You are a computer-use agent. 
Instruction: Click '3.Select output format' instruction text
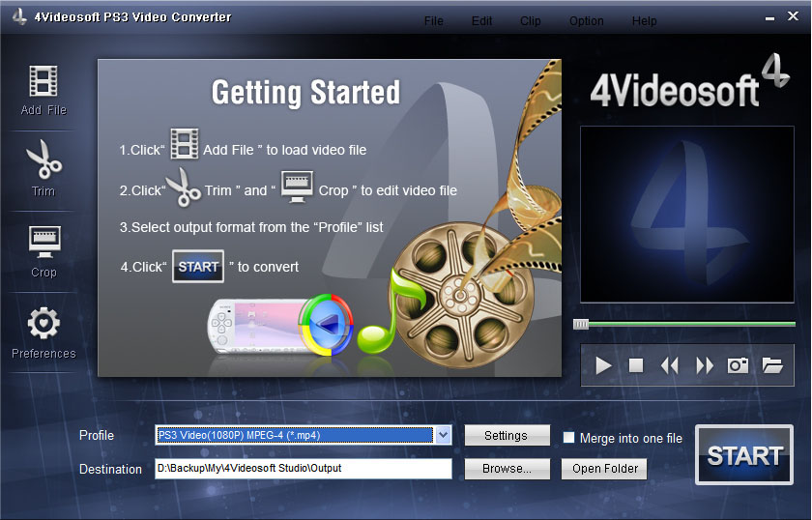251,227
